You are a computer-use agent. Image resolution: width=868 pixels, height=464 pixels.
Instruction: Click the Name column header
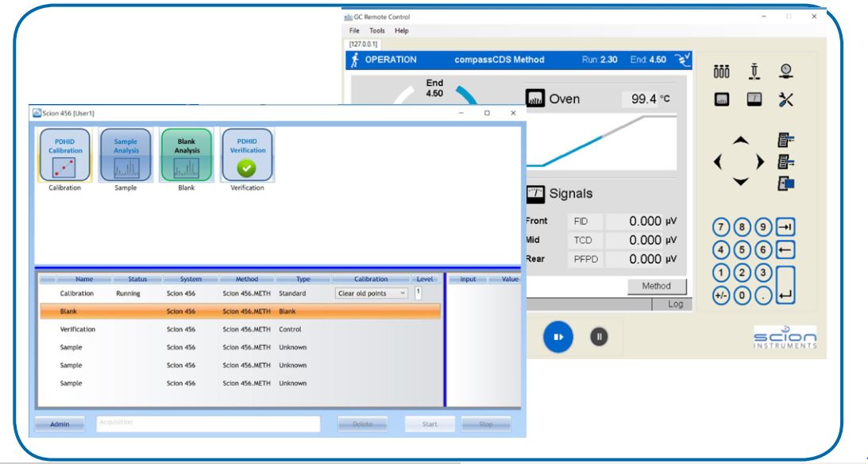pyautogui.click(x=84, y=279)
